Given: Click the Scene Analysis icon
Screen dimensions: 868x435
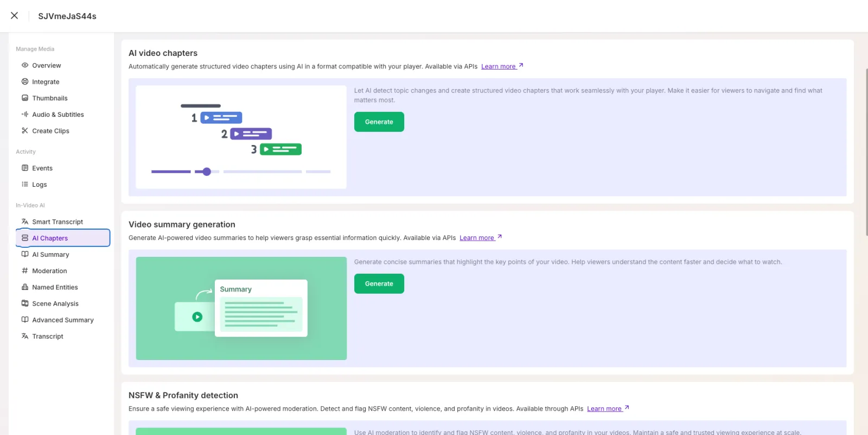Looking at the screenshot, I should pyautogui.click(x=25, y=303).
